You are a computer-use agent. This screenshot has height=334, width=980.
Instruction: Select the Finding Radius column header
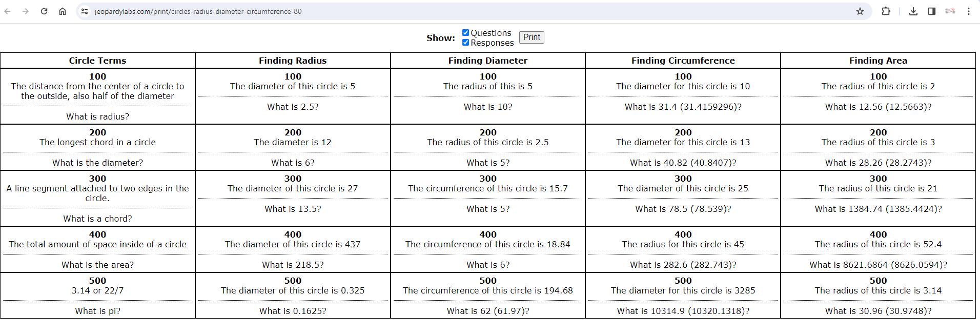pyautogui.click(x=293, y=61)
